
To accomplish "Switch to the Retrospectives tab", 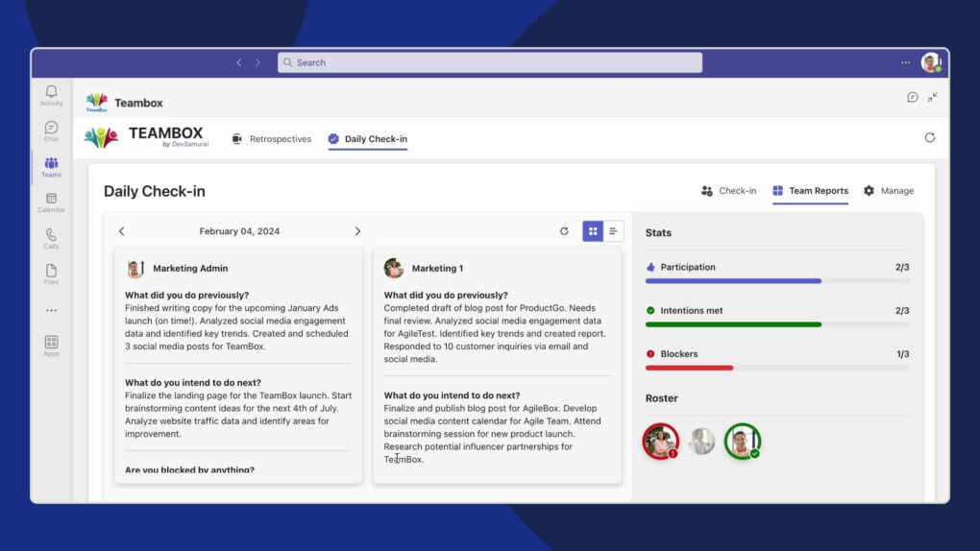I will tap(272, 139).
